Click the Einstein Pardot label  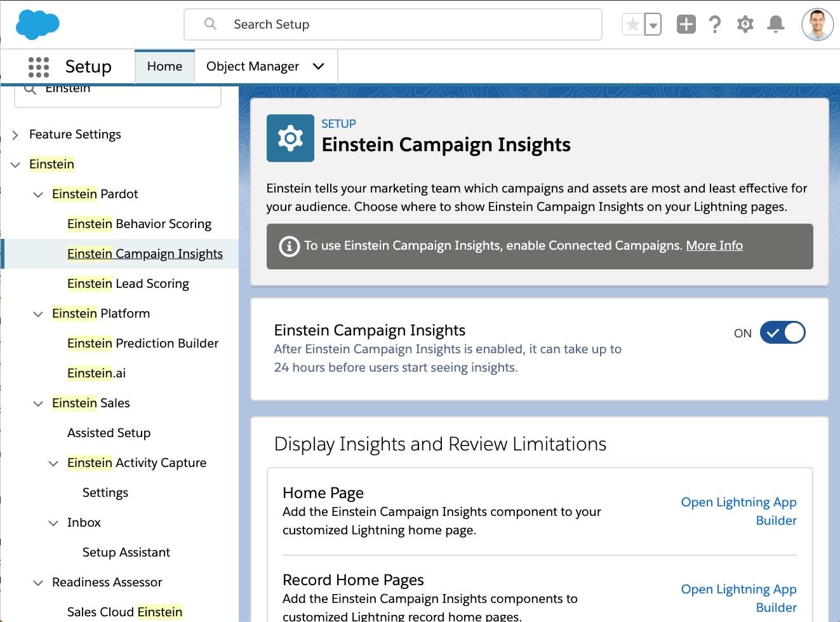(95, 194)
